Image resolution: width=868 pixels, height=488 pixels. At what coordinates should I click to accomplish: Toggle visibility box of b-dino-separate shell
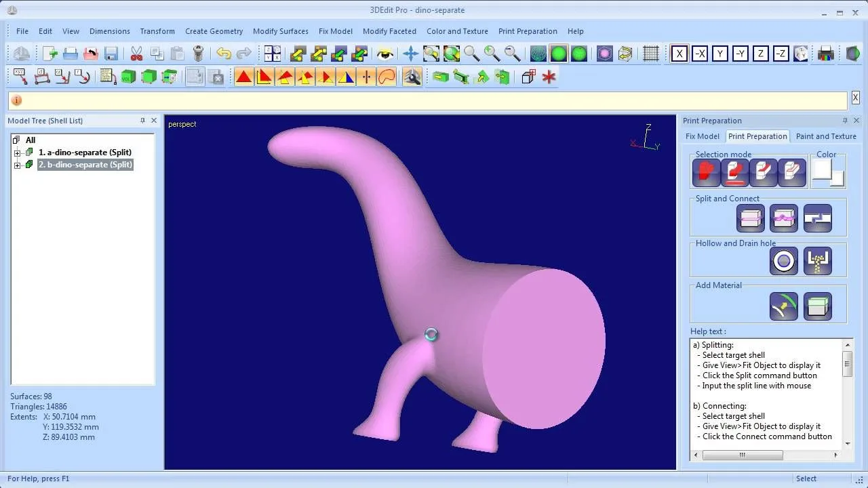[29, 165]
